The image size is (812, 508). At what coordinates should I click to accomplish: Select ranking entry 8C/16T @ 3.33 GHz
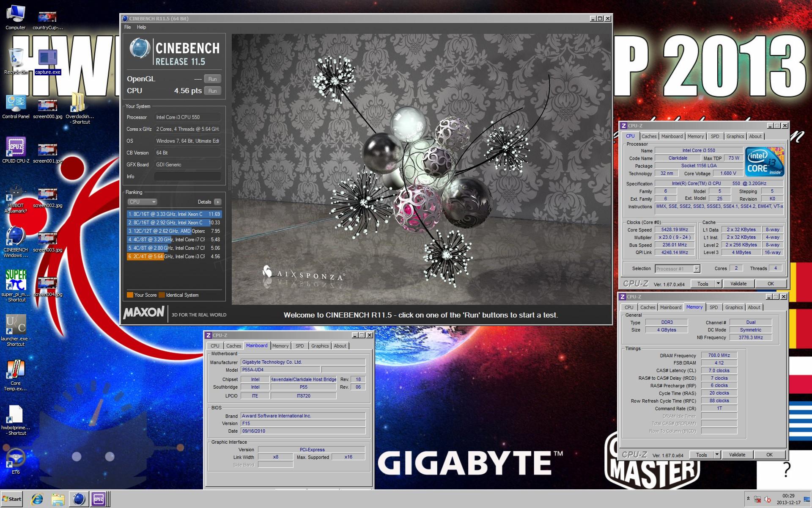tap(174, 214)
